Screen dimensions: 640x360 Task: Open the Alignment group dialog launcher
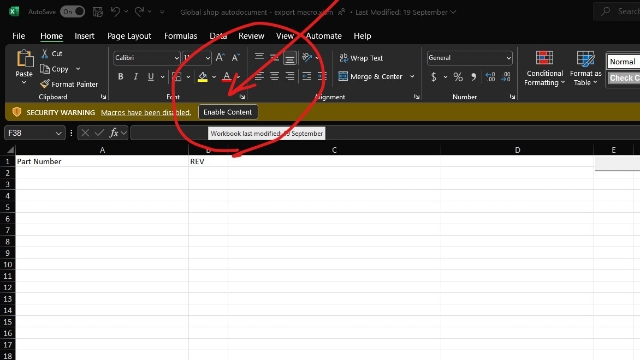(x=416, y=97)
